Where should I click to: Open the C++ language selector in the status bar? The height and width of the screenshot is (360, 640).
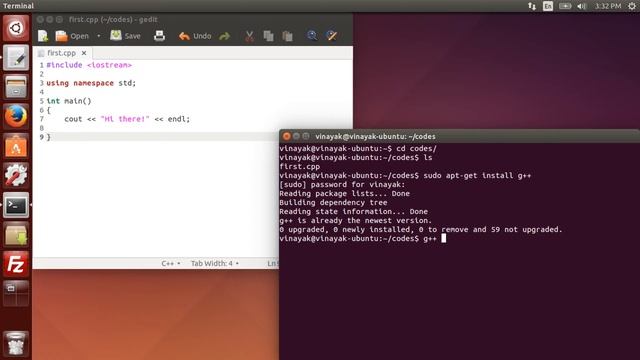pos(171,263)
